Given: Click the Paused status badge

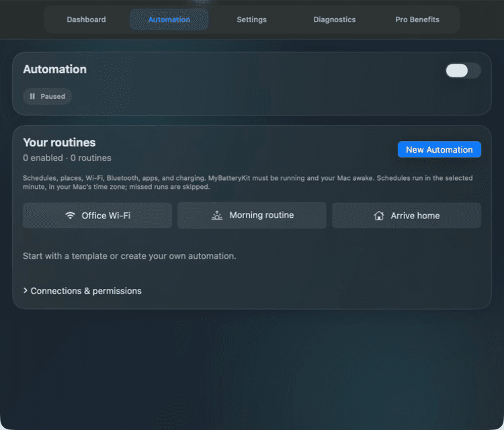Looking at the screenshot, I should (x=47, y=96).
